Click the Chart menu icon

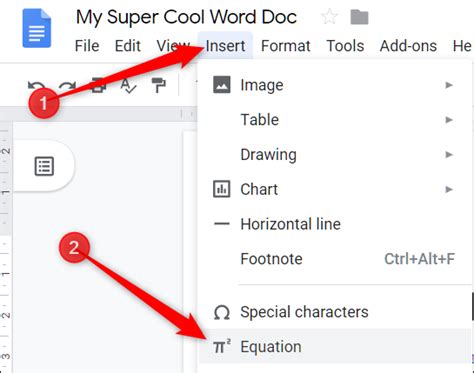[x=222, y=189]
